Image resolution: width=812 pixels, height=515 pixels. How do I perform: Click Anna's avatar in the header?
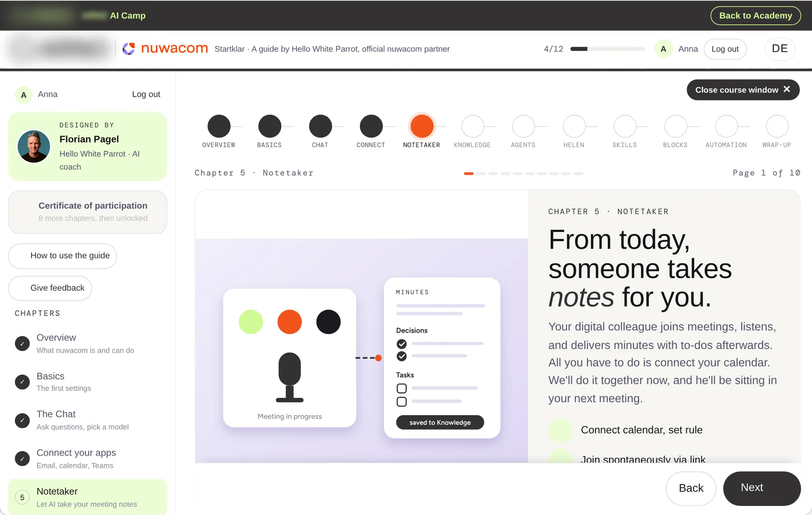point(663,49)
